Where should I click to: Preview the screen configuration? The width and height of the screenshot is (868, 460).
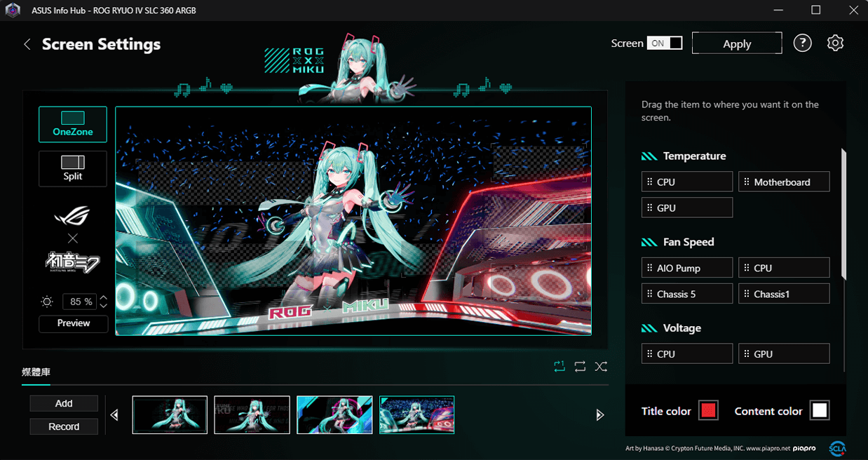(x=73, y=323)
